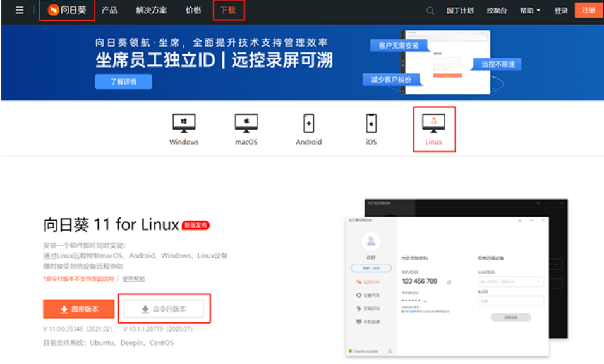
Task: Click the orange 注册 button
Action: (589, 10)
